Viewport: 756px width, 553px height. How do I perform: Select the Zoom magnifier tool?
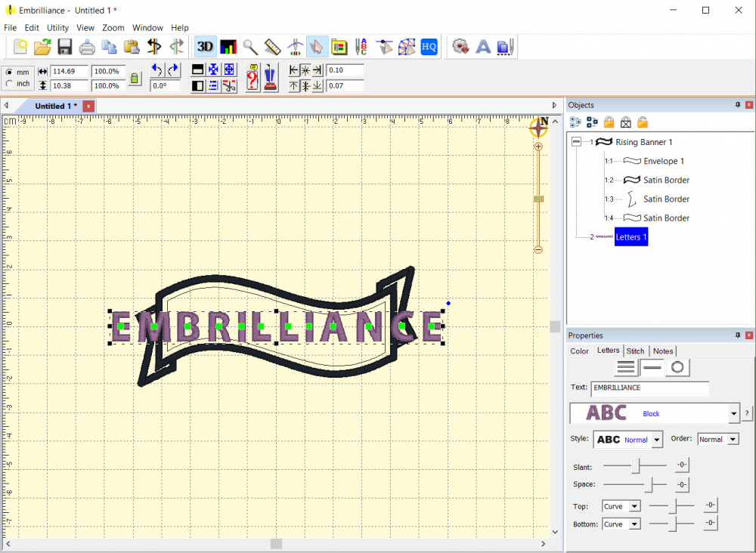coord(249,46)
